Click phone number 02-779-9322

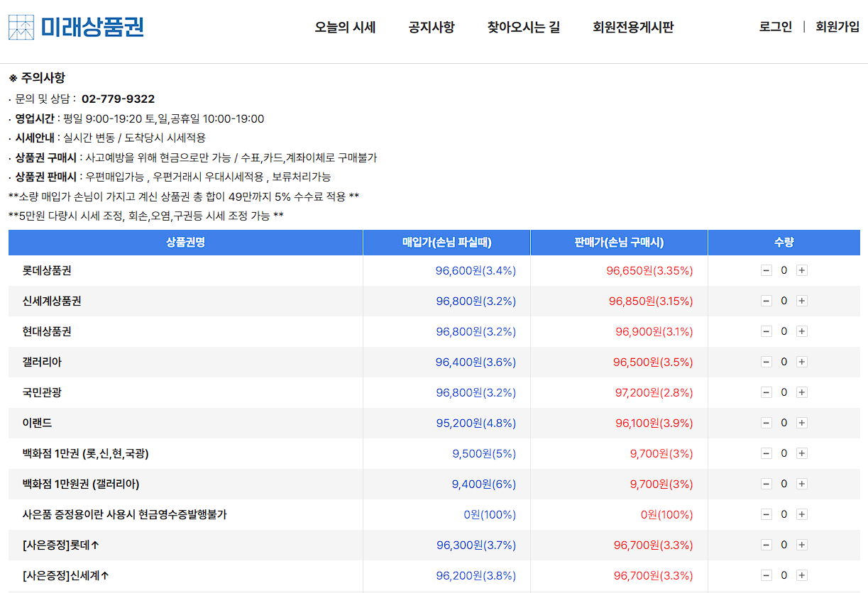(118, 99)
